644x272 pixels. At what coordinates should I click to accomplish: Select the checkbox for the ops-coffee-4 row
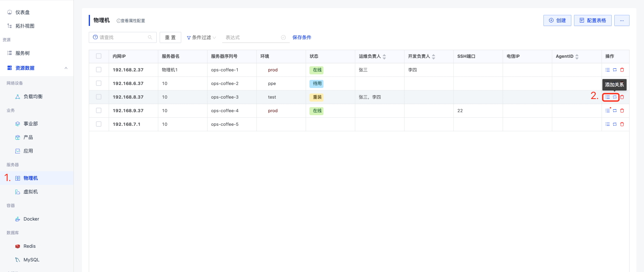click(98, 110)
